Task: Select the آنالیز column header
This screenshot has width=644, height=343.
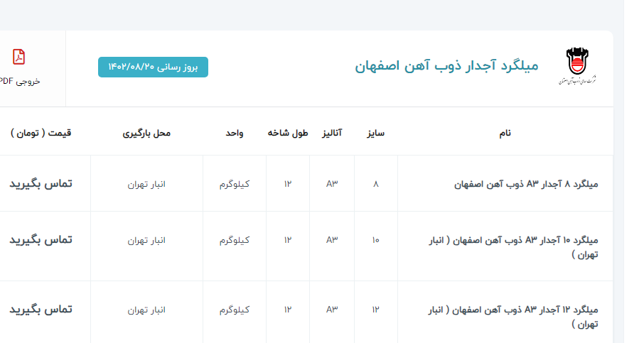Action: [x=332, y=133]
